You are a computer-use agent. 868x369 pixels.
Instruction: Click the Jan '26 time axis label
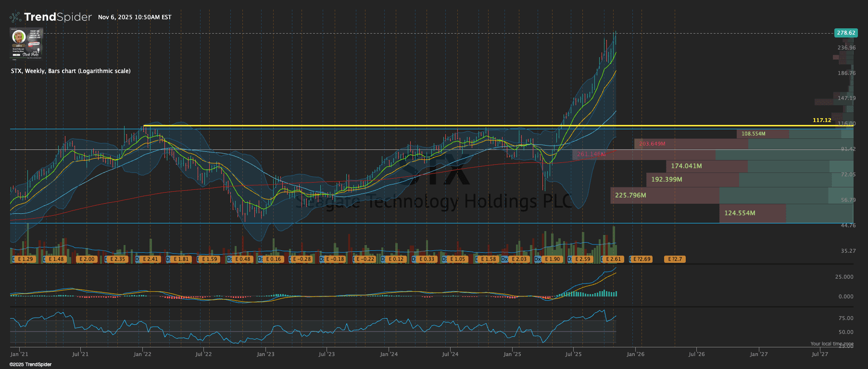tap(635, 354)
